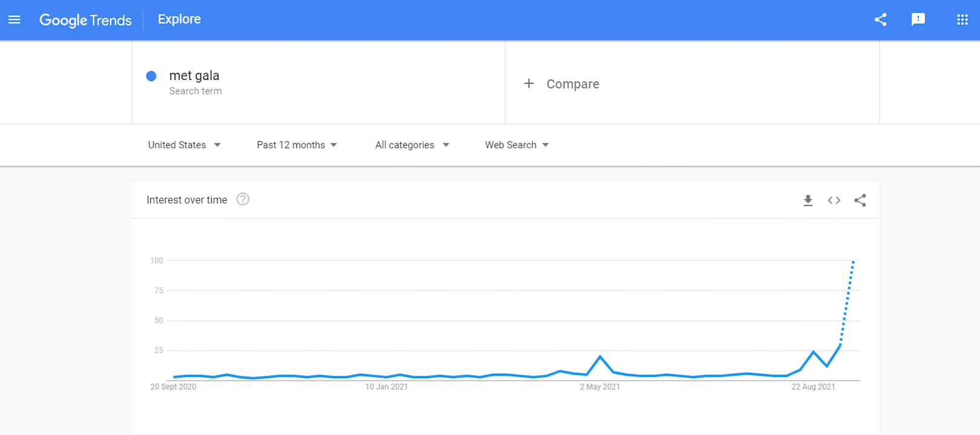The width and height of the screenshot is (980, 435).
Task: Expand the Web Search type dropdown
Action: (x=517, y=145)
